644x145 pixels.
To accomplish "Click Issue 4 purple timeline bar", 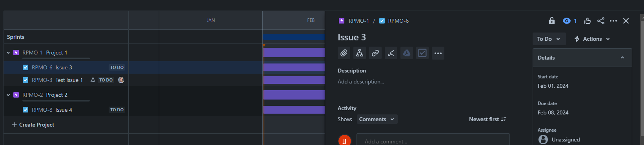I will point(294,110).
